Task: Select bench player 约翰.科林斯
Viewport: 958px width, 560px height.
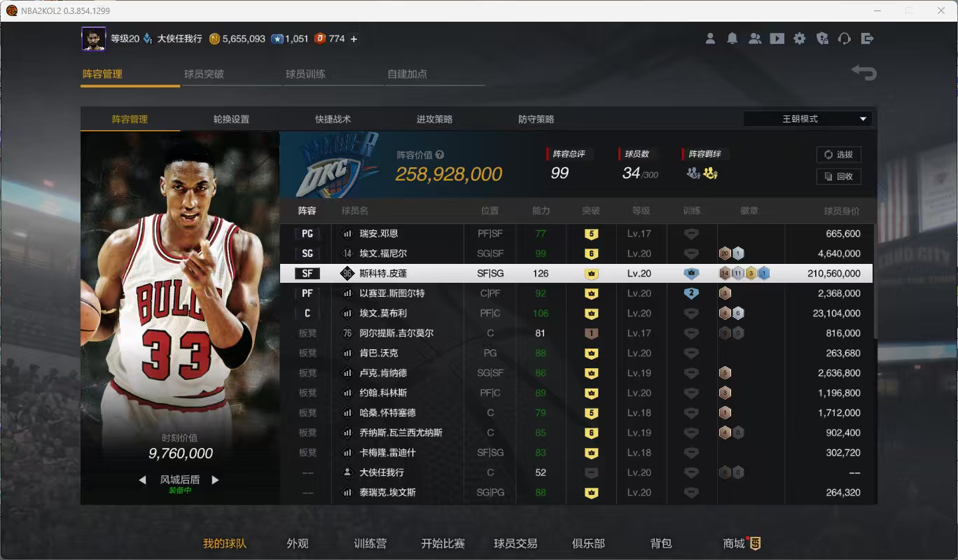Action: pyautogui.click(x=383, y=393)
